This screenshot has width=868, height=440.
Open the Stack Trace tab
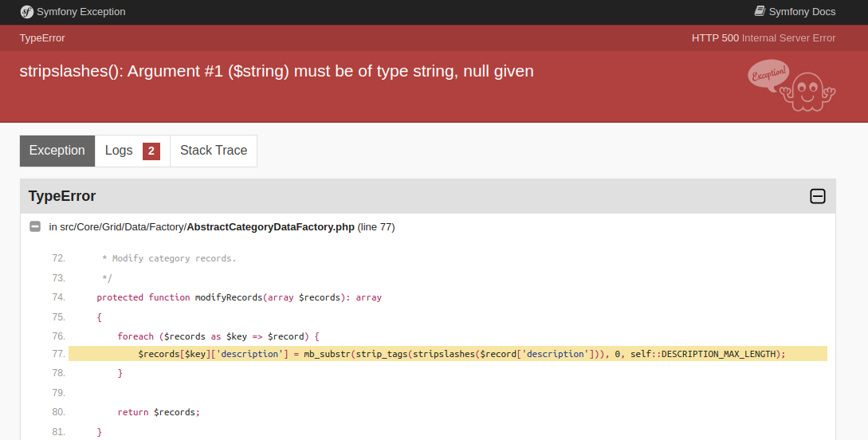click(x=214, y=151)
